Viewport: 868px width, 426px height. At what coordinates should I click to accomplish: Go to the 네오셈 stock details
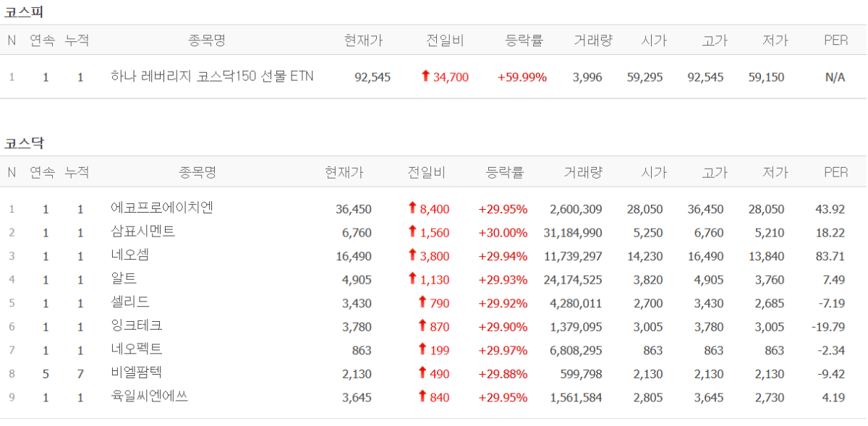(129, 255)
